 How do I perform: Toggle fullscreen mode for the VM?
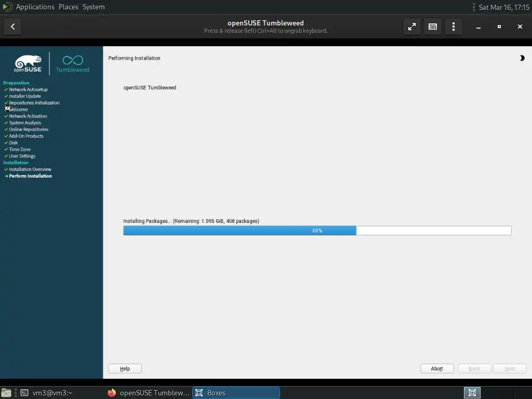point(412,26)
